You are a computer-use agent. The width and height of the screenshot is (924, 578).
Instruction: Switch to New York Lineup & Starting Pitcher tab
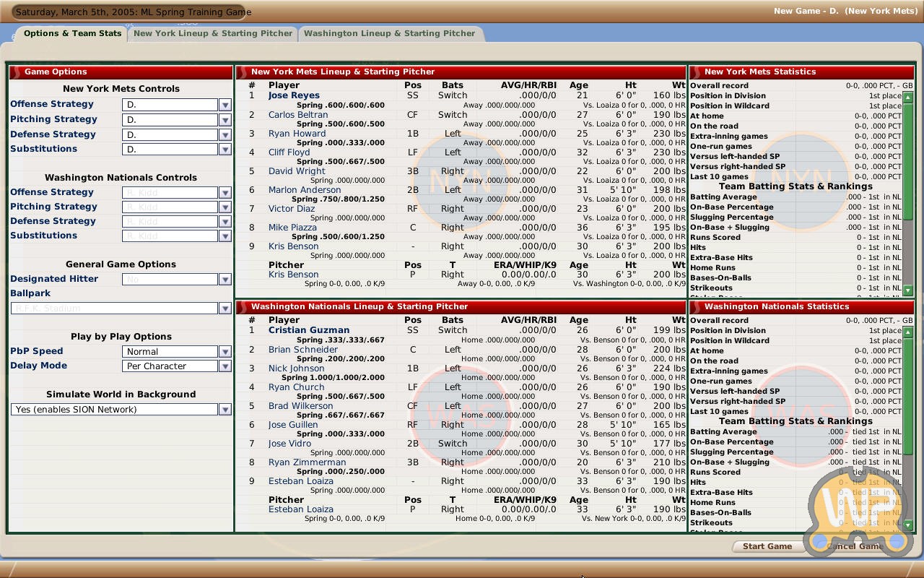pos(213,33)
